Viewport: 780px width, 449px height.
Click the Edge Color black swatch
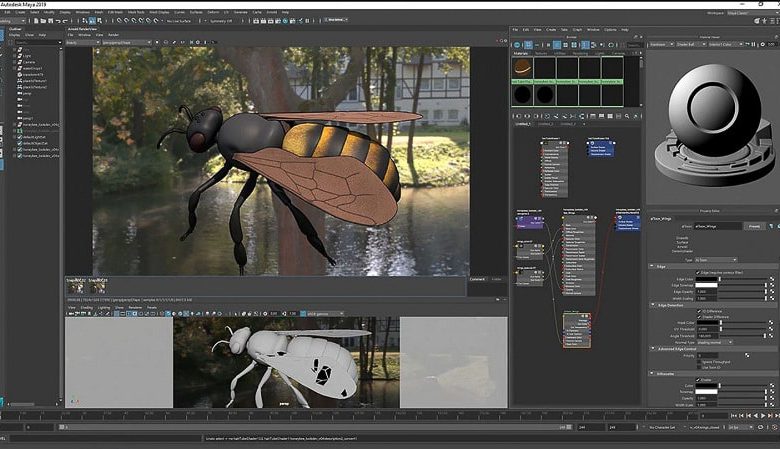coord(708,279)
